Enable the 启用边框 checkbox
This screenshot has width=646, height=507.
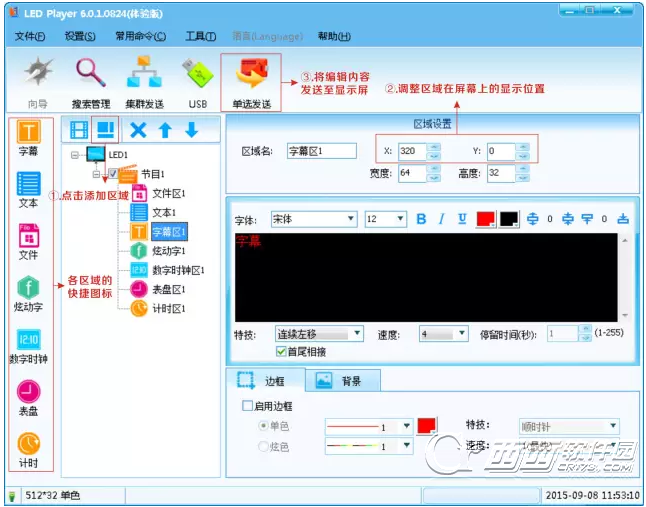tap(247, 406)
